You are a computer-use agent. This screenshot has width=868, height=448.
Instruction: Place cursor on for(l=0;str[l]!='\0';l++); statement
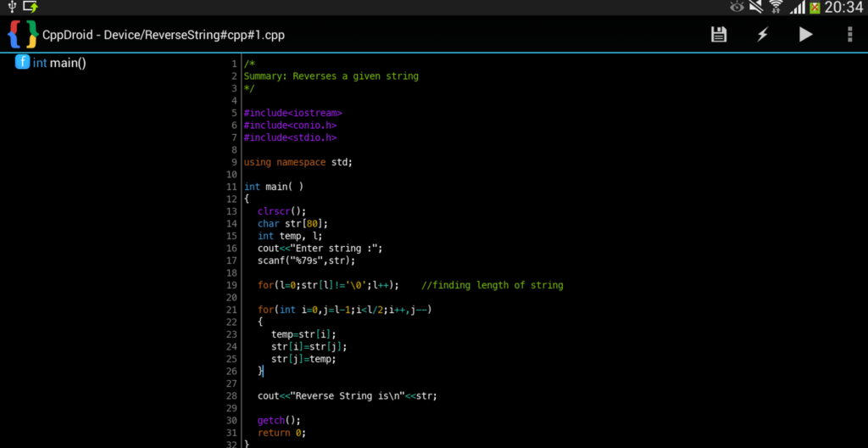point(328,285)
